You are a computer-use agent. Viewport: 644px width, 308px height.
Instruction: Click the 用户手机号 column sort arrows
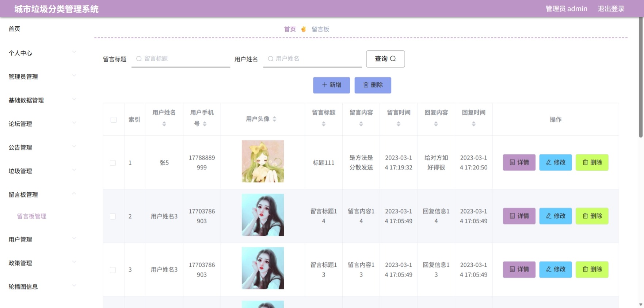(x=205, y=124)
